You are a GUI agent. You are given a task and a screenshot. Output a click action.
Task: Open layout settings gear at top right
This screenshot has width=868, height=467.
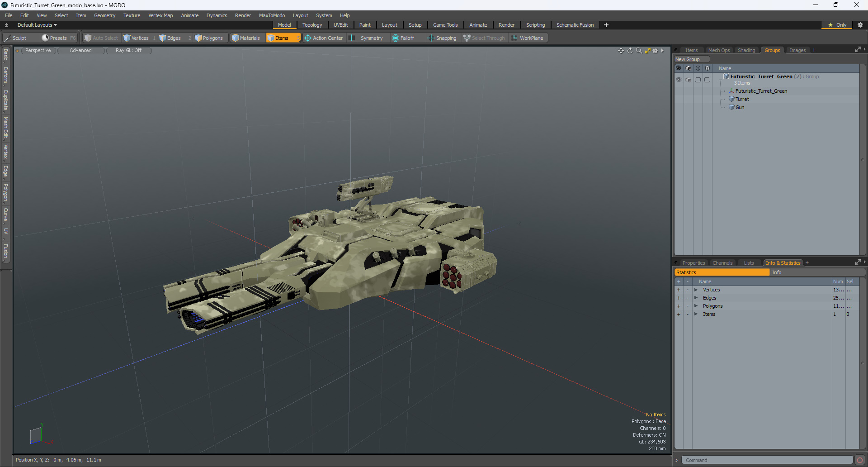tap(860, 25)
